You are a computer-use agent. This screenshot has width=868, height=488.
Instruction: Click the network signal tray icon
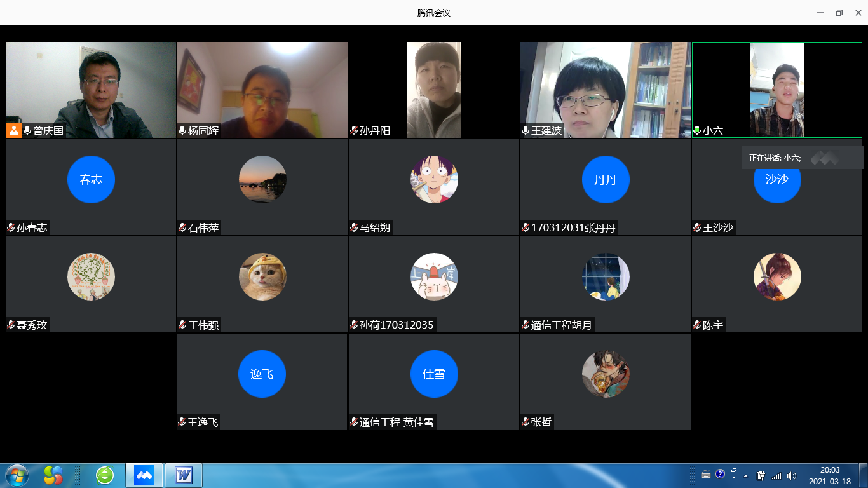776,475
